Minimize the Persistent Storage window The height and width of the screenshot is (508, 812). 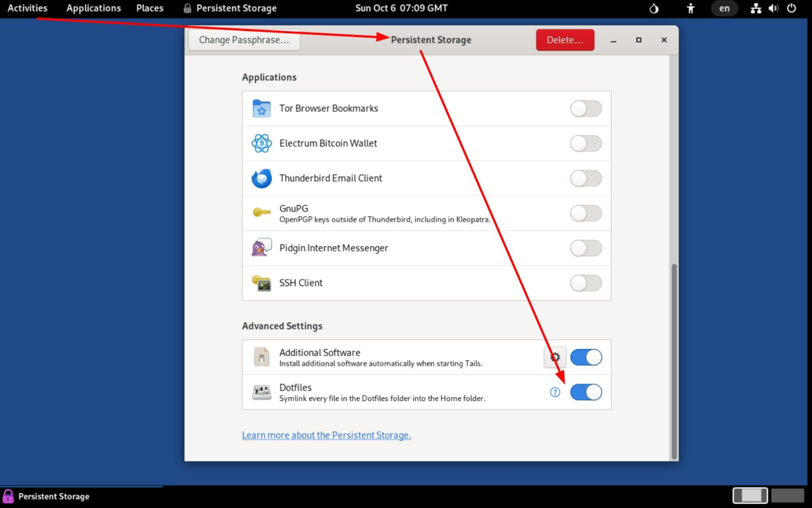(x=613, y=40)
